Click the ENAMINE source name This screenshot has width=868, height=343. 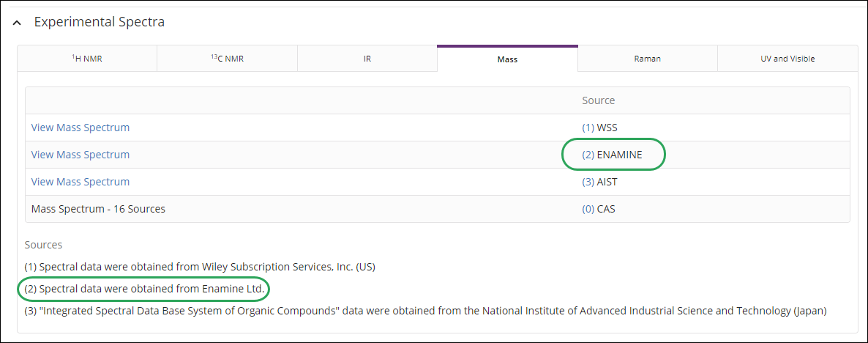(619, 155)
